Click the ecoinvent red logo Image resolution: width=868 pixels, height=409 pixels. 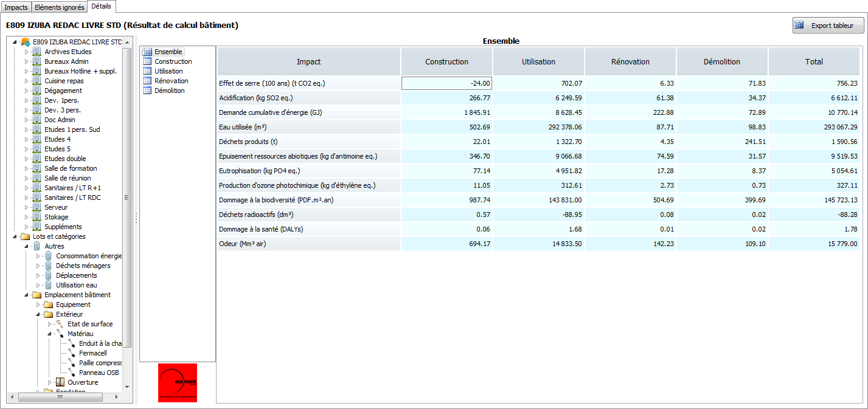pyautogui.click(x=178, y=382)
